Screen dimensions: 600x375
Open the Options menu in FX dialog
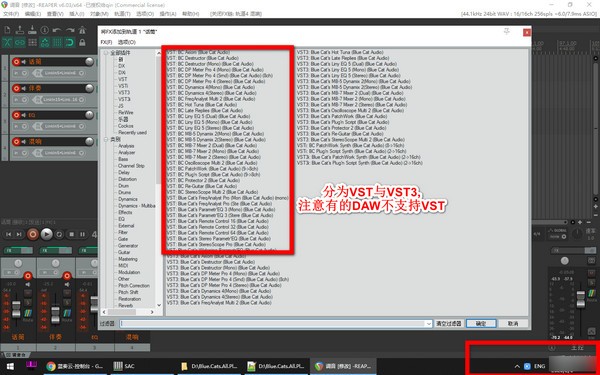point(127,42)
